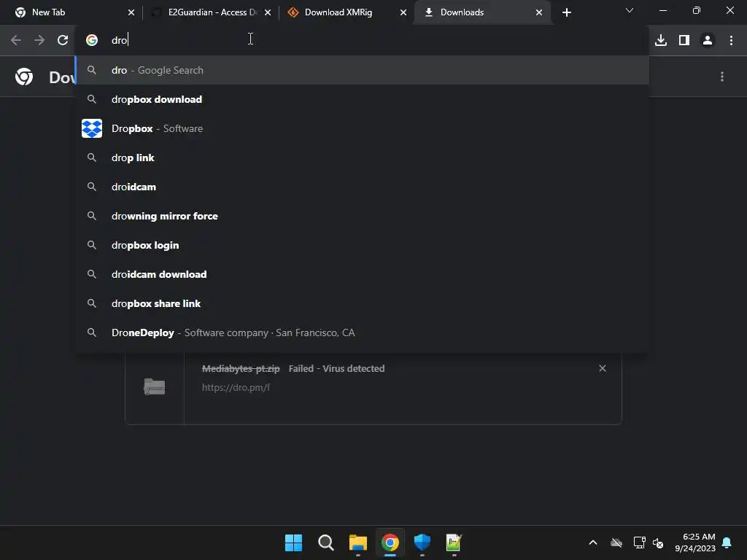
Task: Close the Download XMRig tab
Action: click(x=403, y=12)
